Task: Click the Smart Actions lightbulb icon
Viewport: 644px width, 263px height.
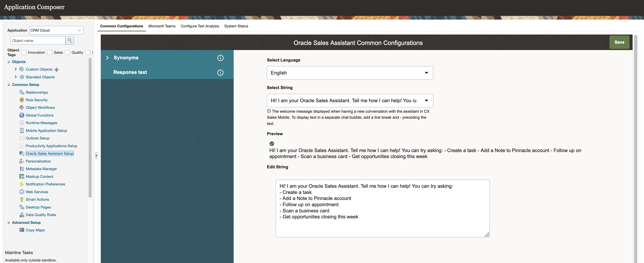Action: pyautogui.click(x=22, y=199)
